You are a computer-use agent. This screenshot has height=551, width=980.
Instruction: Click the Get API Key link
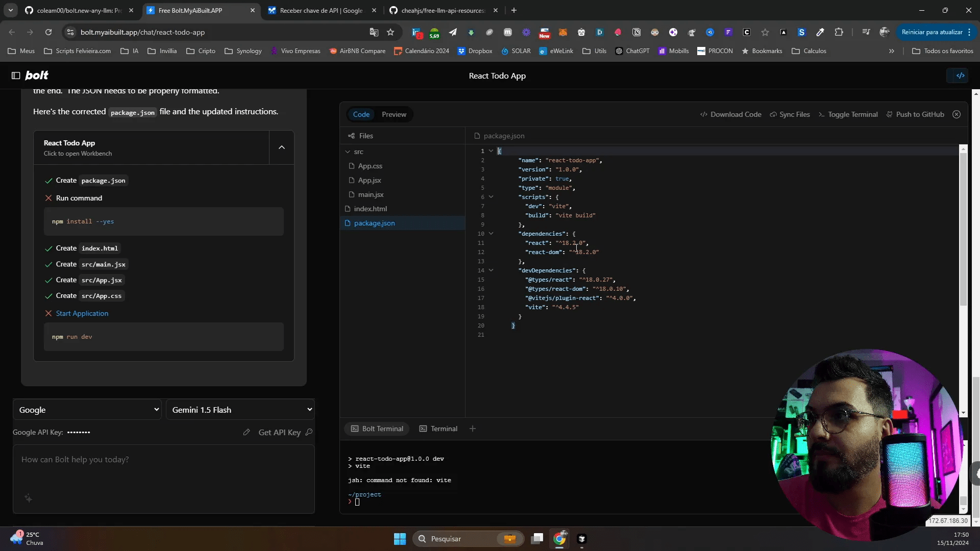285,432
